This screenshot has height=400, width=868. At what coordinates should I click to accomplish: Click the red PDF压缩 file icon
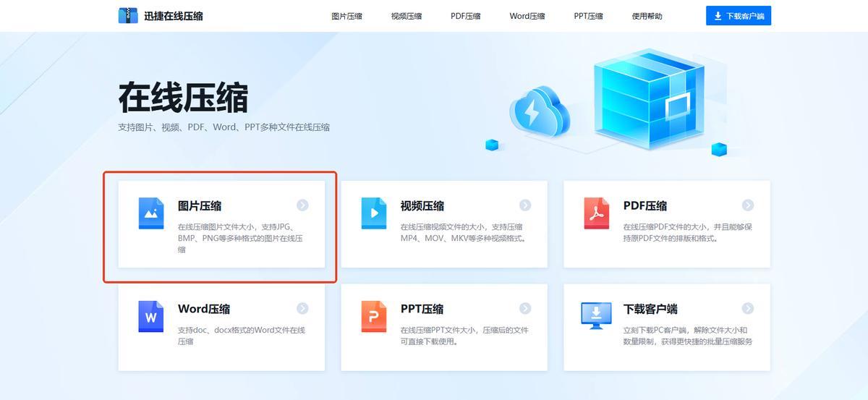click(597, 213)
